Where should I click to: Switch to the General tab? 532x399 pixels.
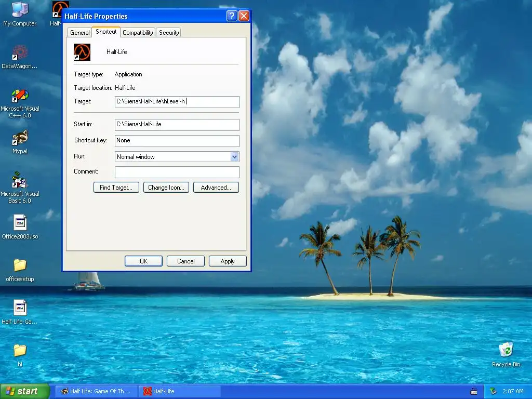79,33
